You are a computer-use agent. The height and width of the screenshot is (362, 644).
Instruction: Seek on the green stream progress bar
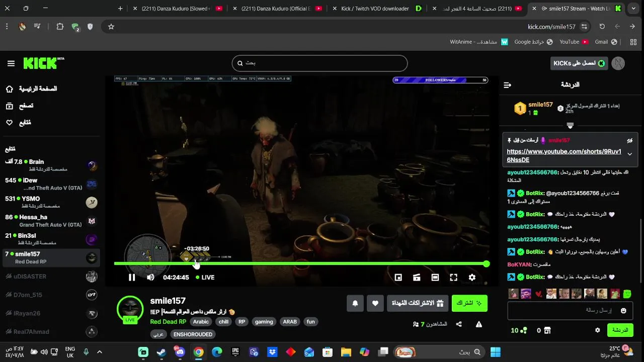click(x=300, y=263)
